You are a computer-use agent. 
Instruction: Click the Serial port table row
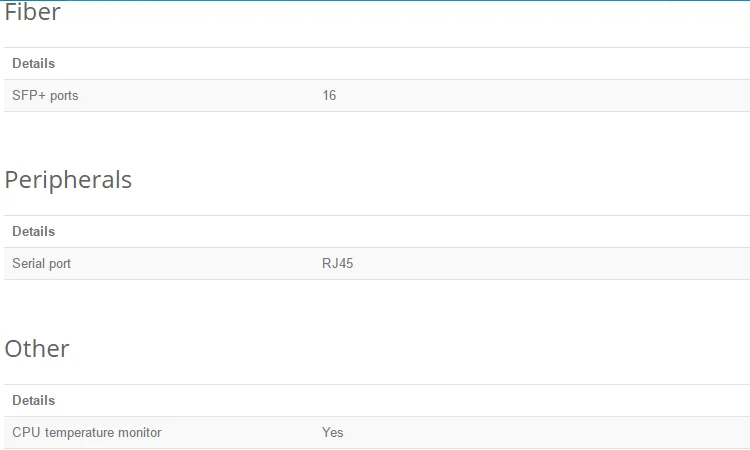pos(377,263)
